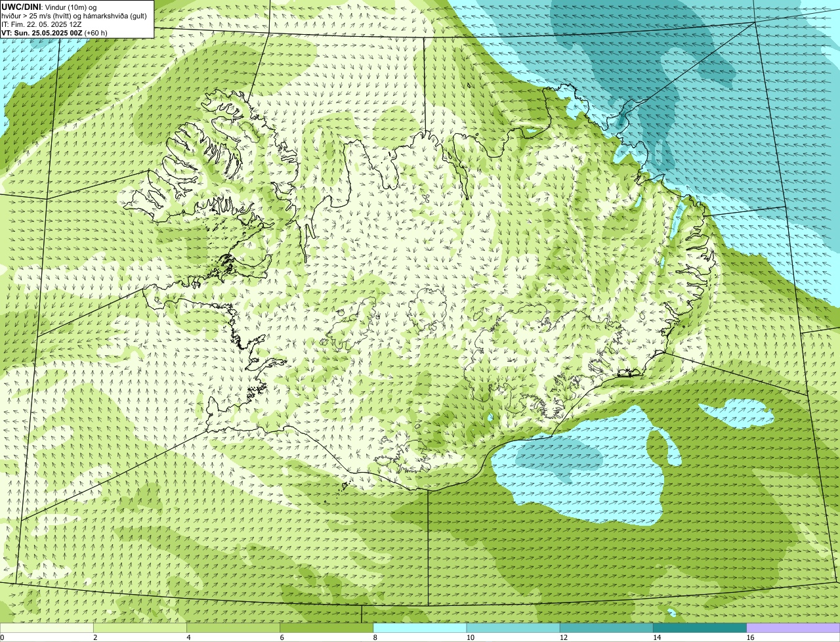Click the dark teal 14–16 legend swatch
This screenshot has height=642, width=840.
click(x=700, y=628)
